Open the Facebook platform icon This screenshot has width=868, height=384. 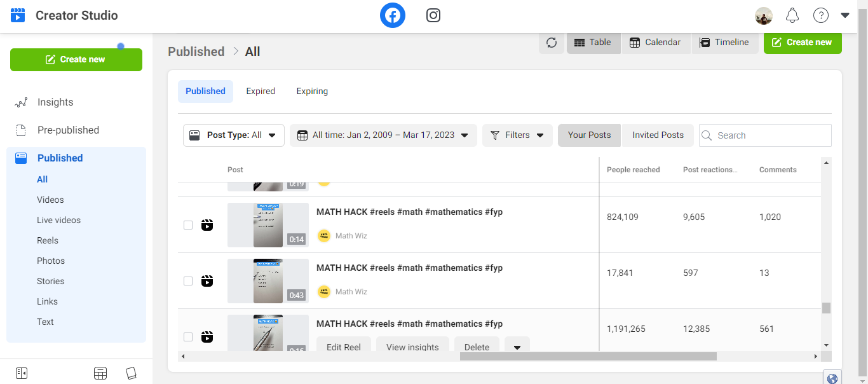393,15
